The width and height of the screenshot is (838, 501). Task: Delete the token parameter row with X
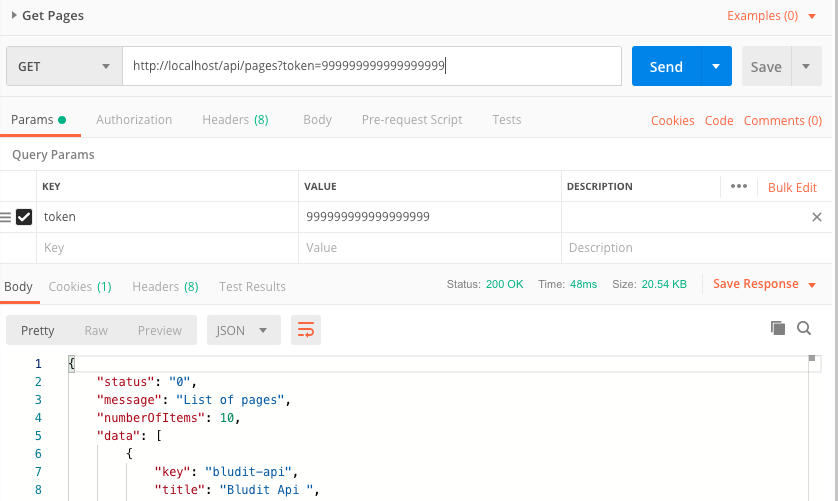point(817,217)
